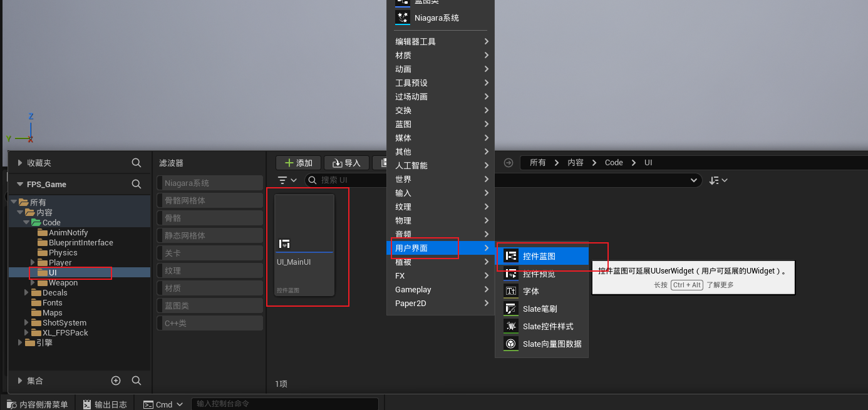
Task: Open the sort options dropdown
Action: click(x=718, y=180)
